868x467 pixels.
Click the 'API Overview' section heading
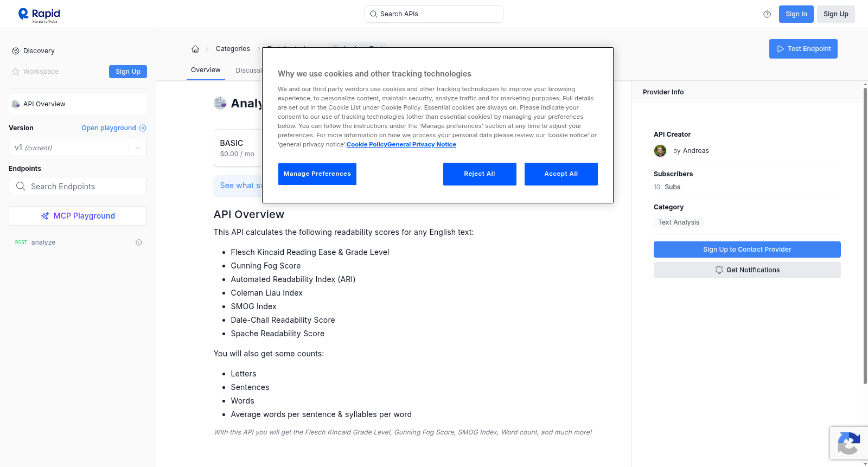pyautogui.click(x=249, y=214)
